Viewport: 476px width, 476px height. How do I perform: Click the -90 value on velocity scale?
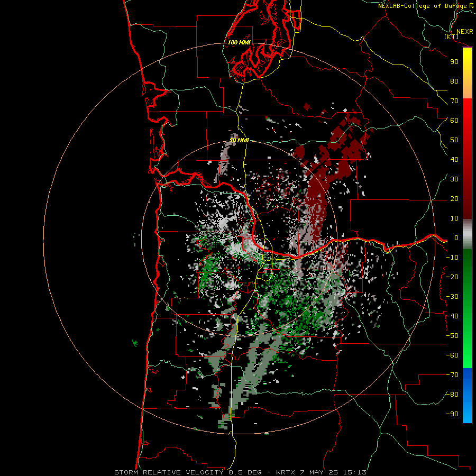[452, 414]
